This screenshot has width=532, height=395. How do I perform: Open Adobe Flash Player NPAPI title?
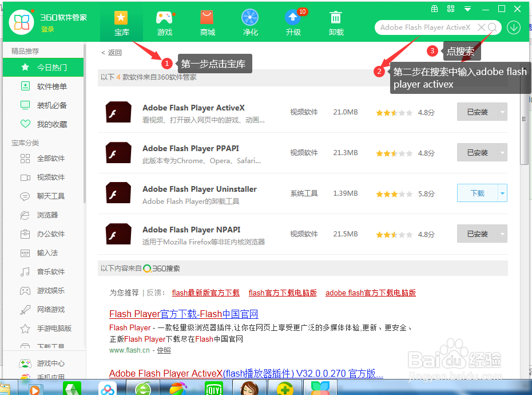pyautogui.click(x=192, y=230)
